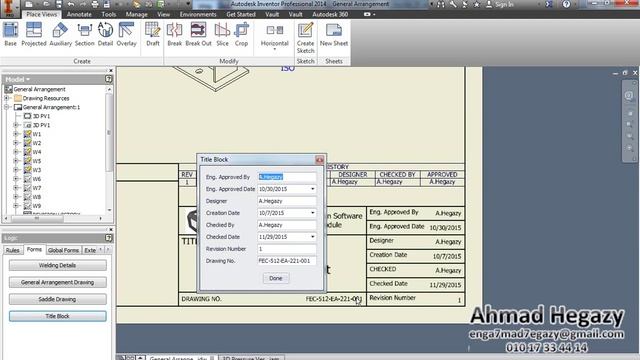
Task: Open the Annotate ribbon tab
Action: pyautogui.click(x=79, y=14)
